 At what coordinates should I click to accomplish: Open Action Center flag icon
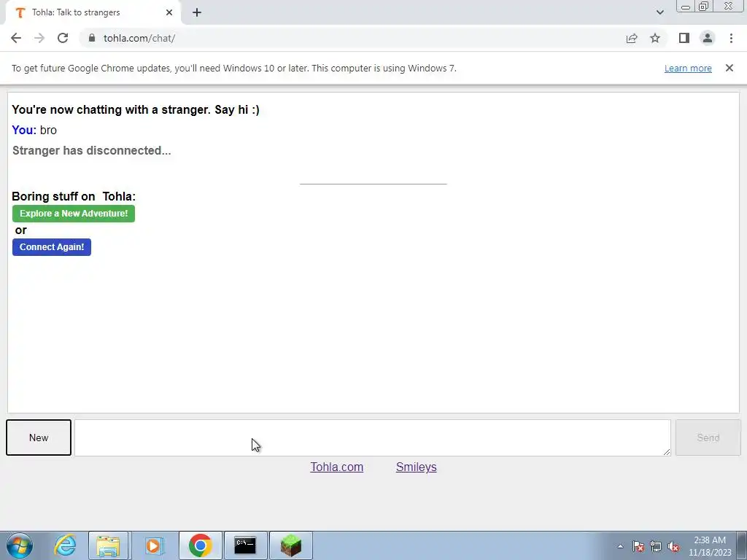pos(638,546)
